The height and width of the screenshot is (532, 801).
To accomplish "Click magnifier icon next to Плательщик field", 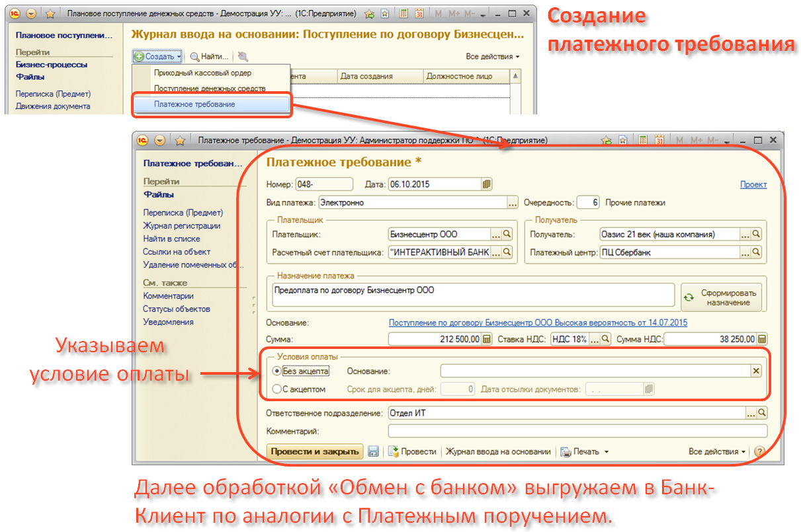I will tap(507, 234).
